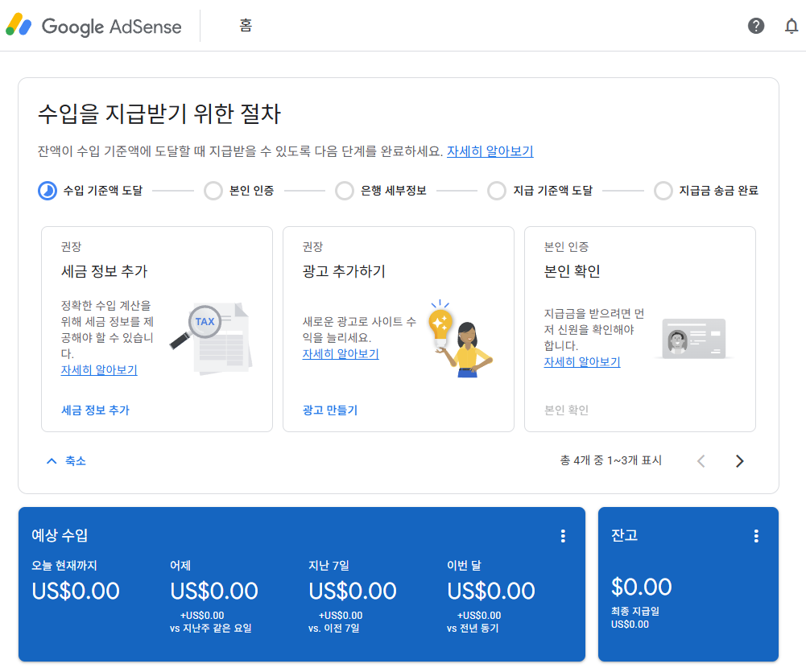Click the 이번 달 earnings value

491,591
